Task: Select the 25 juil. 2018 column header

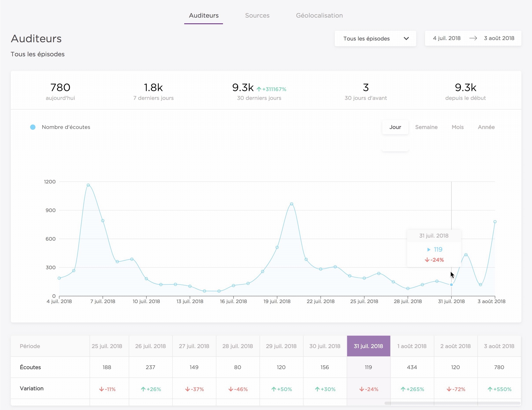Action: click(107, 346)
